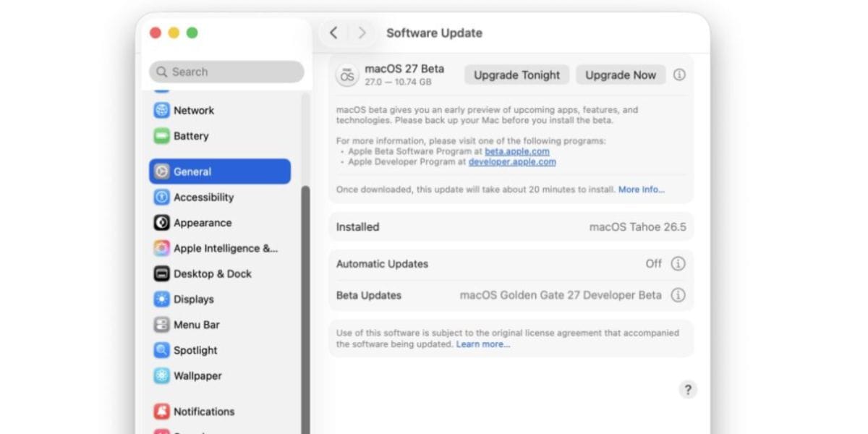Click the macOS 27 Beta title
The image size is (868, 434).
[404, 69]
